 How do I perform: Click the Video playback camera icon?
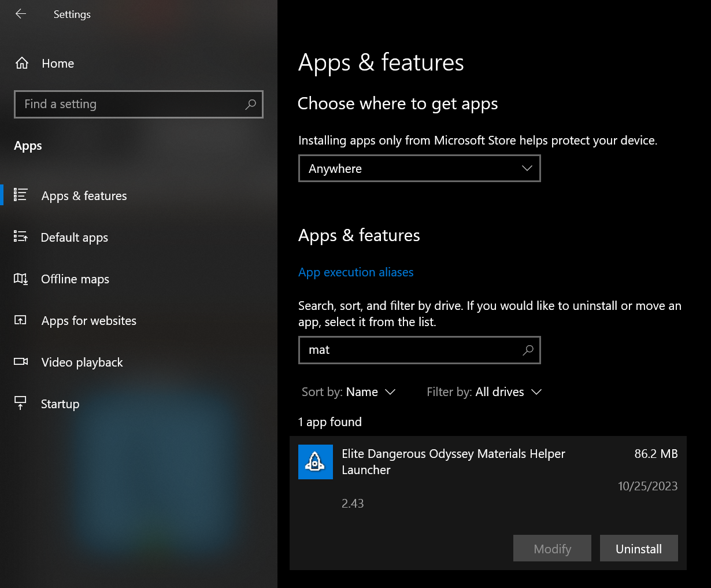(x=21, y=361)
